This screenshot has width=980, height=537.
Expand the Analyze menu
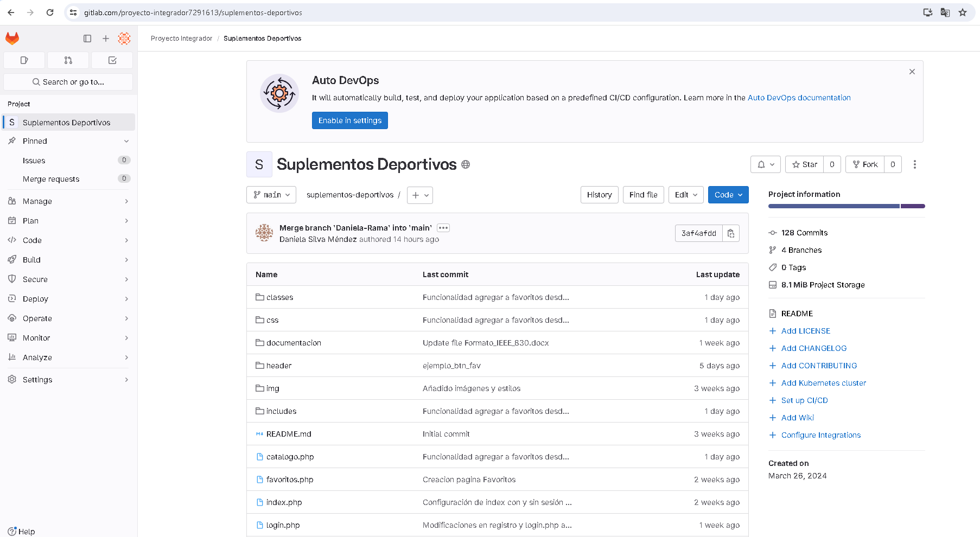68,357
